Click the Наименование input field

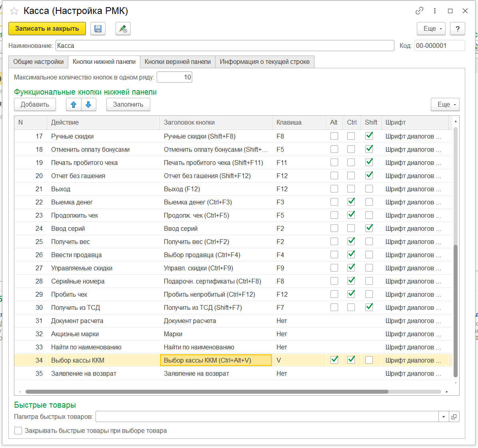pos(225,46)
